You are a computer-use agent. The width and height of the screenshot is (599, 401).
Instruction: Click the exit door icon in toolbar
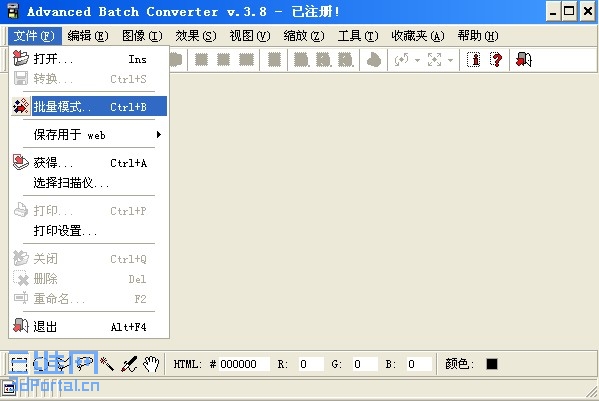523,60
